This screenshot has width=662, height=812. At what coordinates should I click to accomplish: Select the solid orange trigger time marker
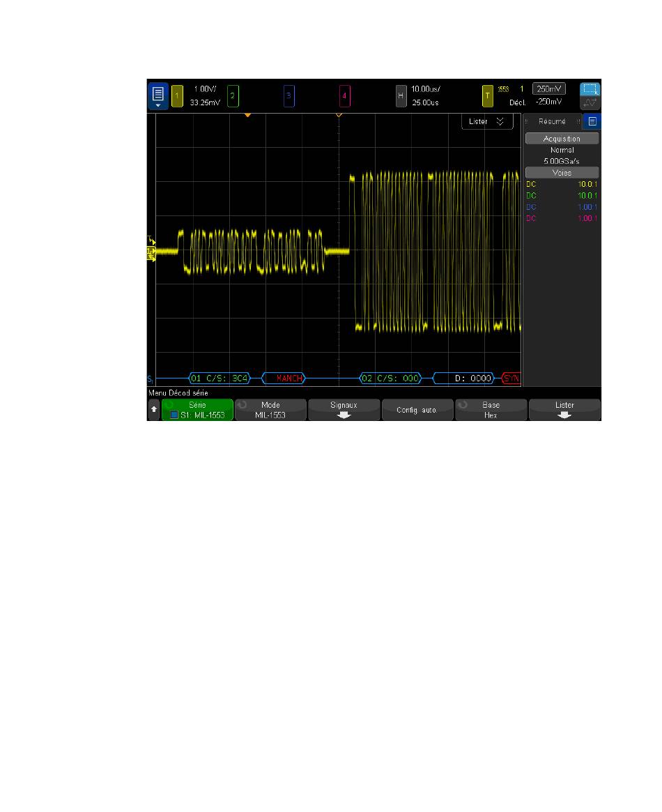pos(247,115)
